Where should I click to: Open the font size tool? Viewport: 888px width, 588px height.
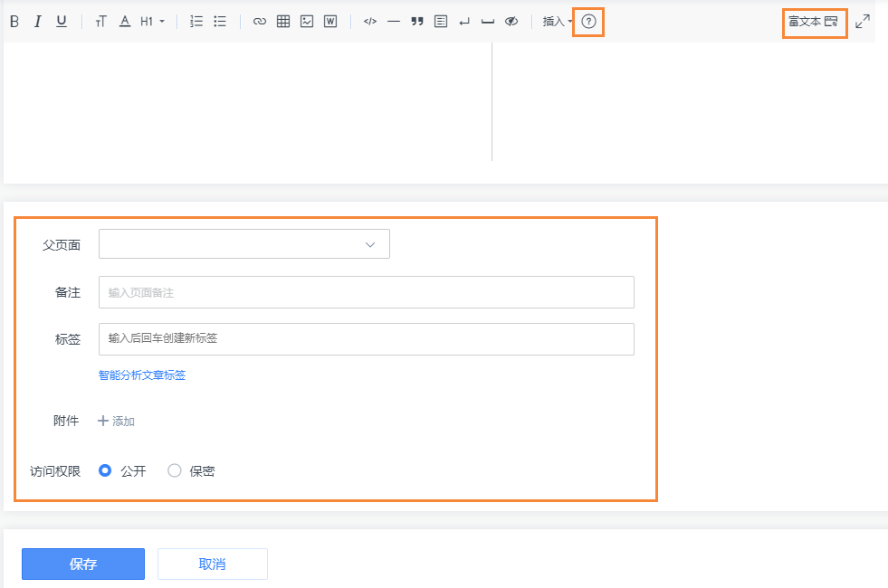100,22
